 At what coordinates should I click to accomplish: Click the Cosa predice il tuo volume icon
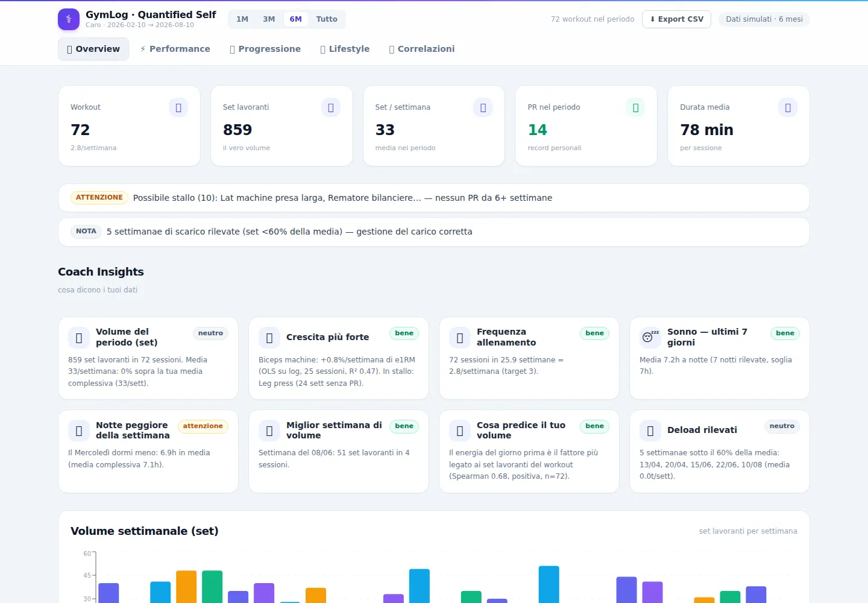(460, 431)
